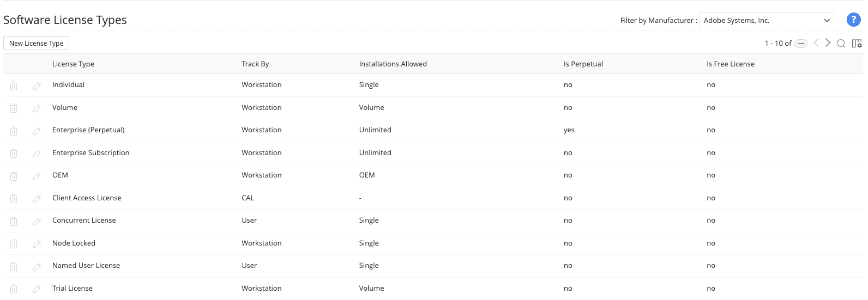Sort by License Type column header
This screenshot has width=868, height=300.
(x=73, y=64)
